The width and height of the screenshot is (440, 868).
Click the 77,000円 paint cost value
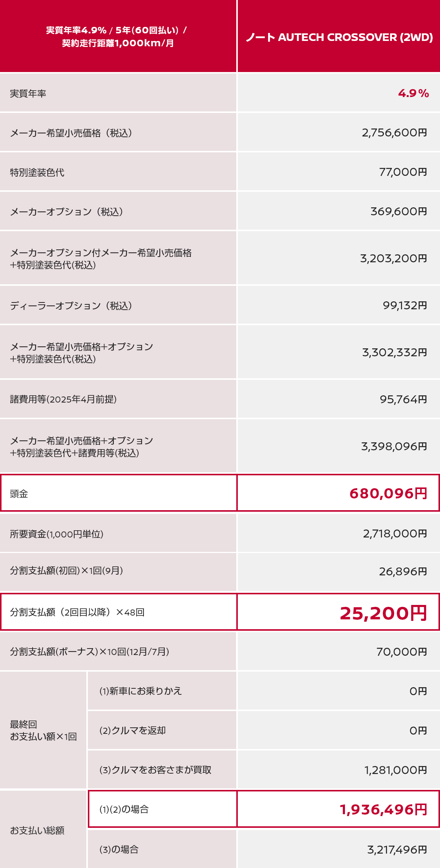[403, 172]
